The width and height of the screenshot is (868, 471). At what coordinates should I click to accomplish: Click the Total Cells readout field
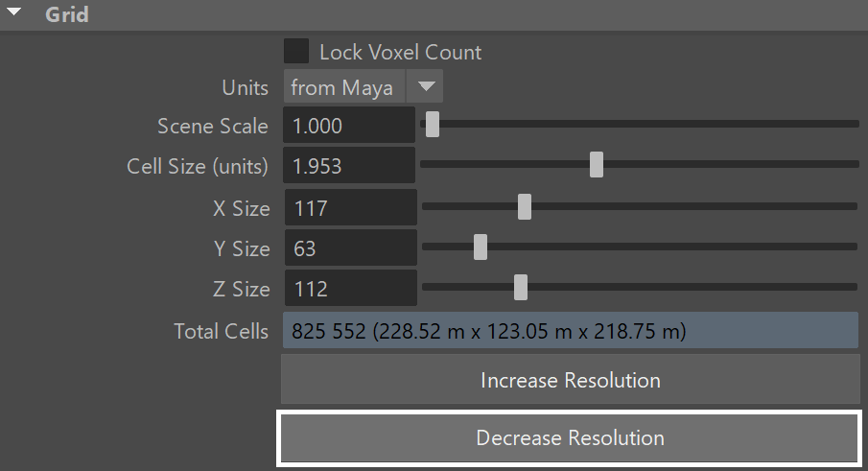pos(571,330)
